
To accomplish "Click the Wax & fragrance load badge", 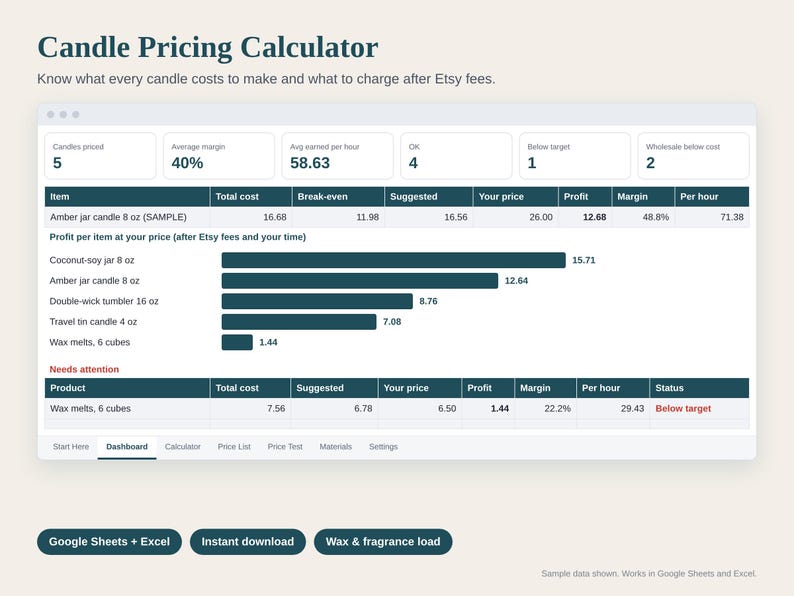I will 383,542.
